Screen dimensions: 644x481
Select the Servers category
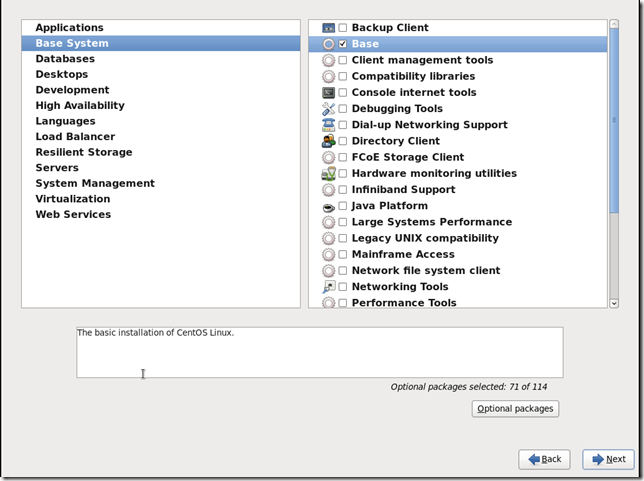tap(161, 168)
